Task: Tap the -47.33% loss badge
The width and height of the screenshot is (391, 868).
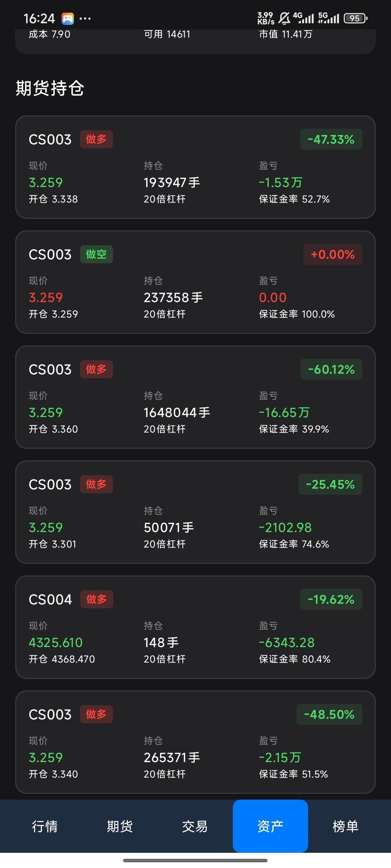Action: coord(331,139)
